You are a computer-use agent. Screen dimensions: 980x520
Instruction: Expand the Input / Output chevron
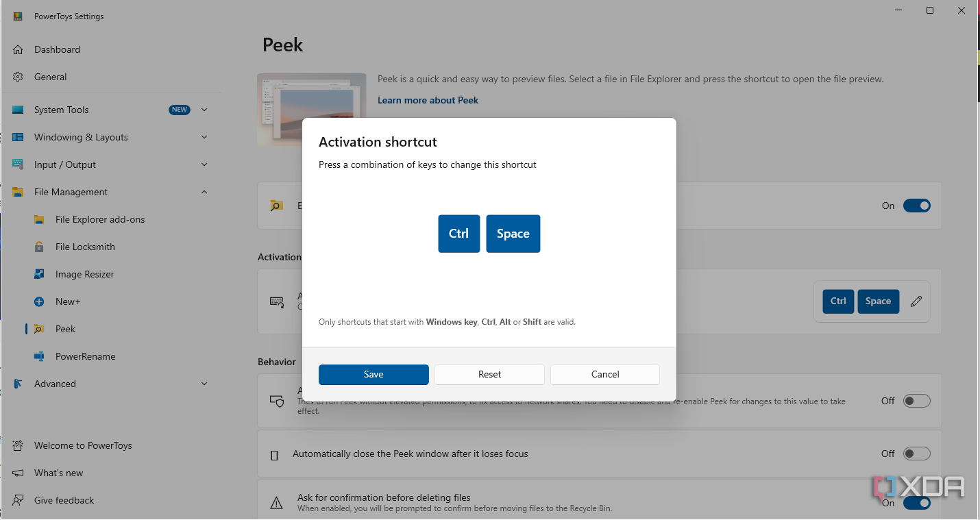(x=204, y=164)
